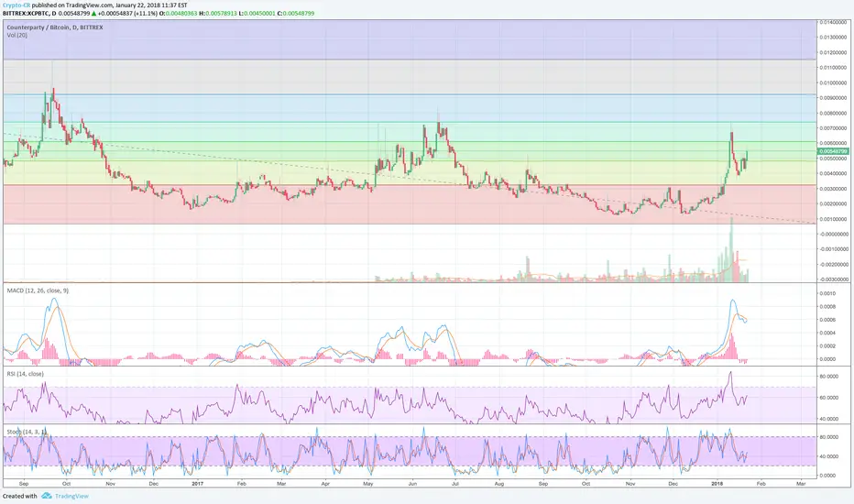Click the TradingView cloud logo icon
The height and width of the screenshot is (504, 854).
(x=47, y=496)
